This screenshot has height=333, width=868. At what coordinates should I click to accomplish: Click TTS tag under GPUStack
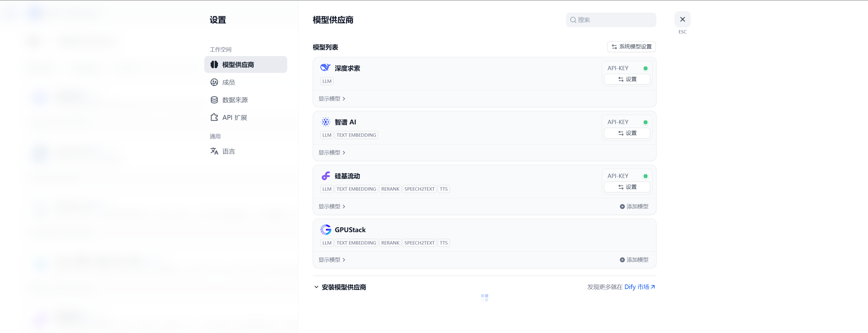tap(444, 243)
